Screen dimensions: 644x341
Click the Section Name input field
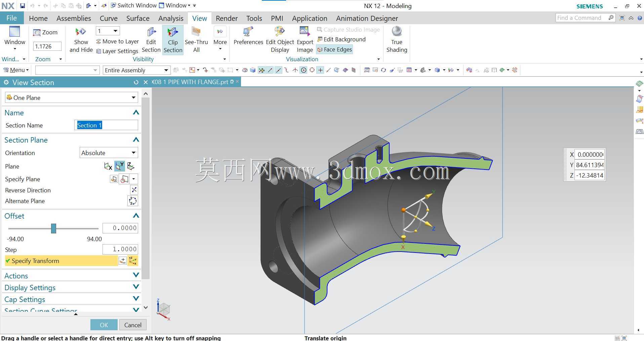pos(106,125)
